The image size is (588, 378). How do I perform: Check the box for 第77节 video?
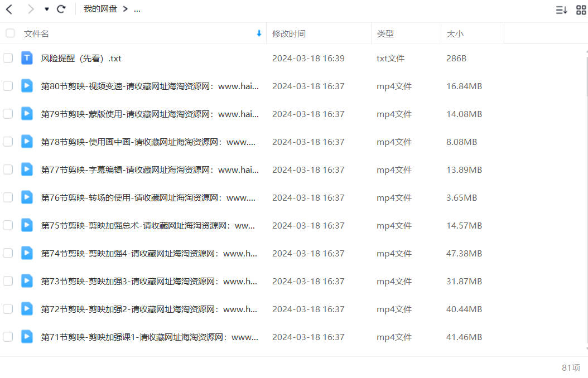click(8, 169)
